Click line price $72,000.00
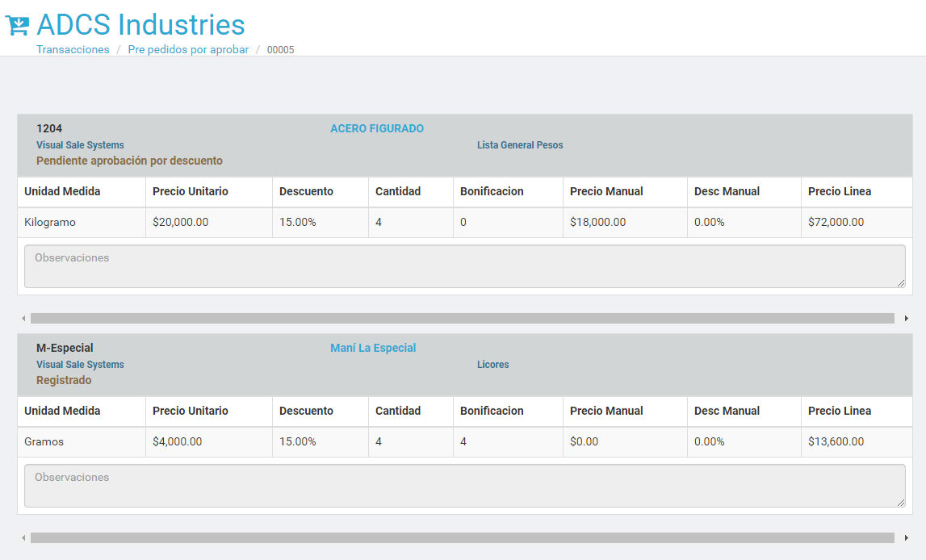The width and height of the screenshot is (926, 560). (x=836, y=223)
